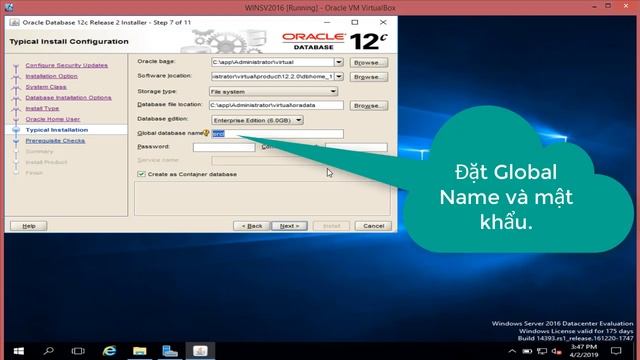Browse for Software location folder

coord(369,77)
